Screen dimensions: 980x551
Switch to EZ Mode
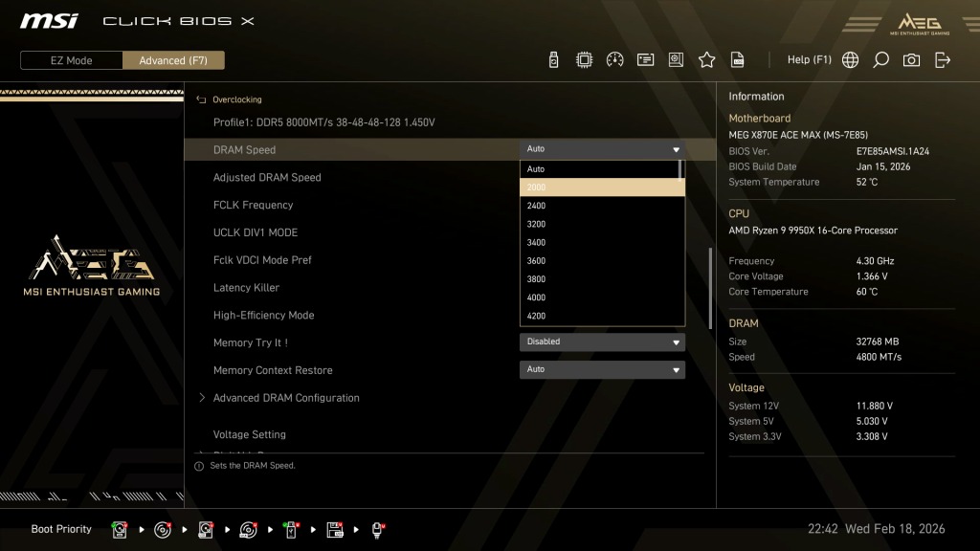(71, 60)
